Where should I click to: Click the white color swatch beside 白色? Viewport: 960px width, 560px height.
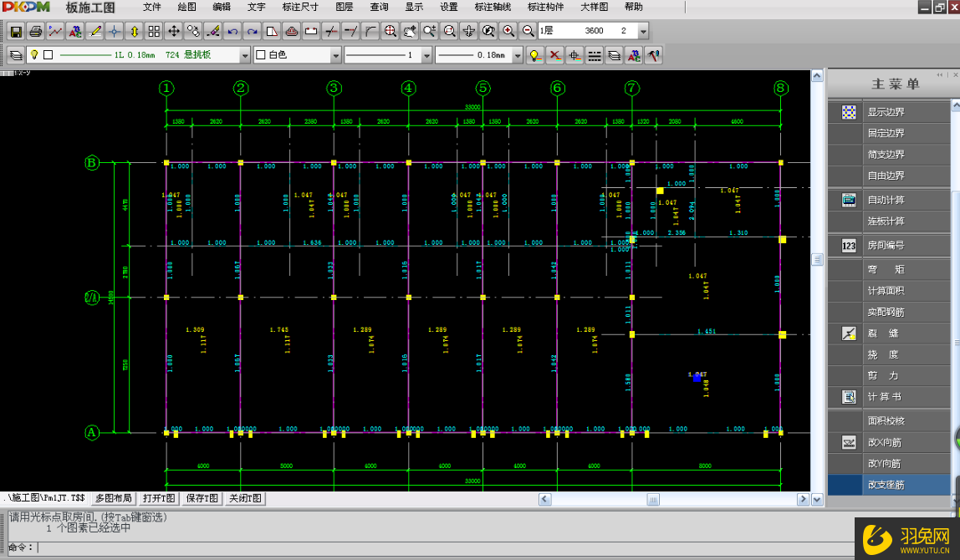click(x=260, y=55)
